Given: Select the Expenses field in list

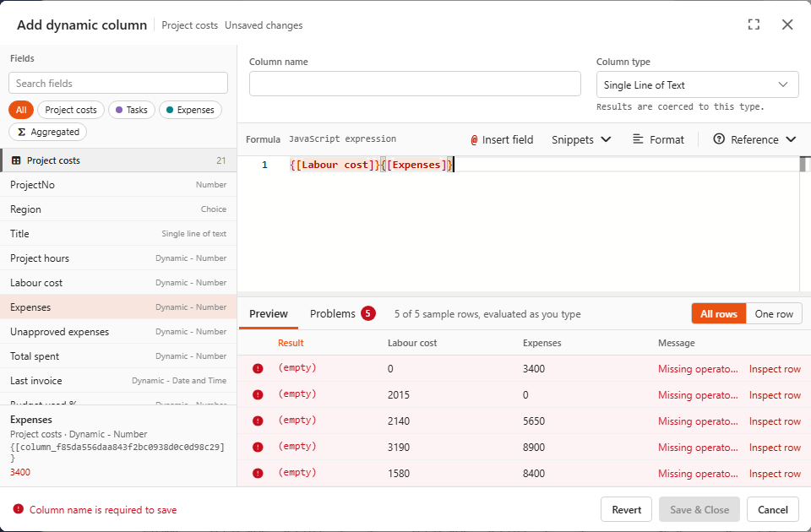Looking at the screenshot, I should (118, 307).
